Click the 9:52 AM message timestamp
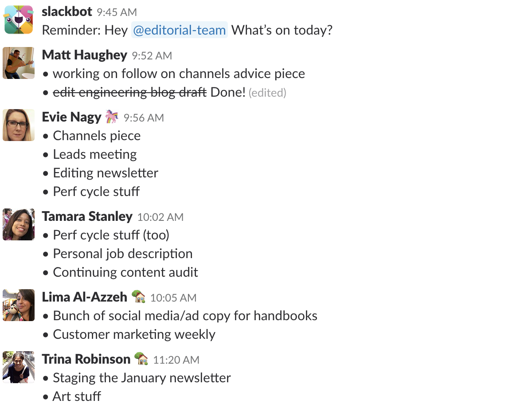 pos(152,56)
